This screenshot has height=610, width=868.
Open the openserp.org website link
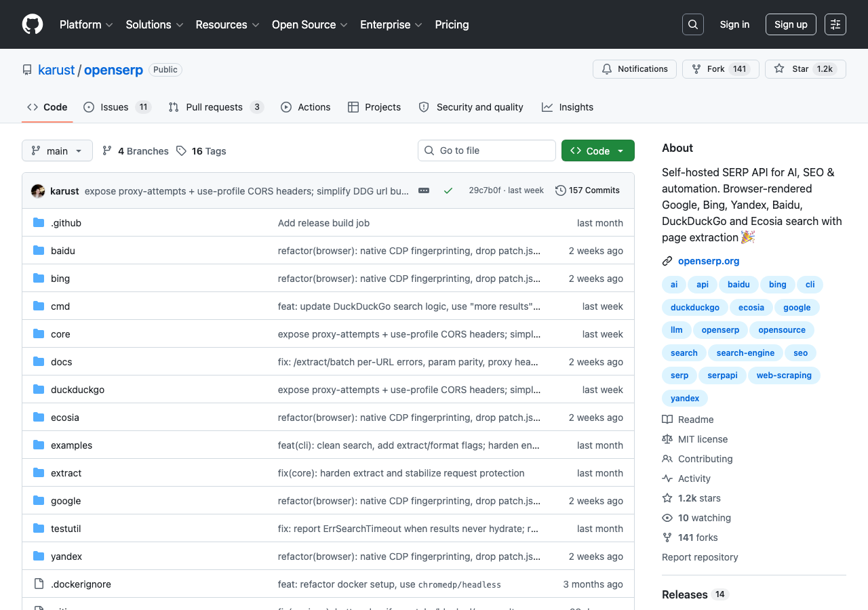coord(709,261)
